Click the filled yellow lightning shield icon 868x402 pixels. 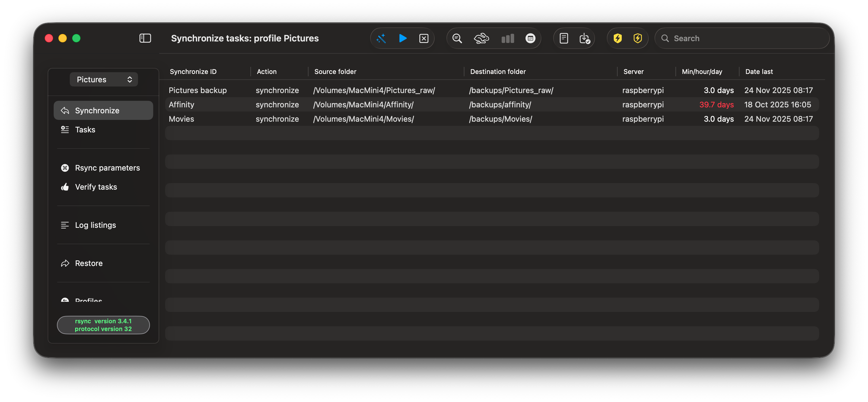pyautogui.click(x=617, y=38)
